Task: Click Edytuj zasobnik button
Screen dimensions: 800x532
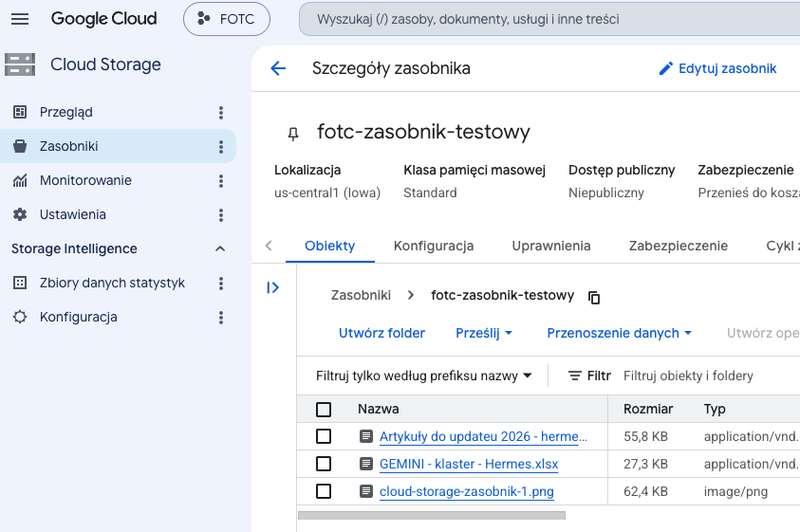Action: coord(717,68)
